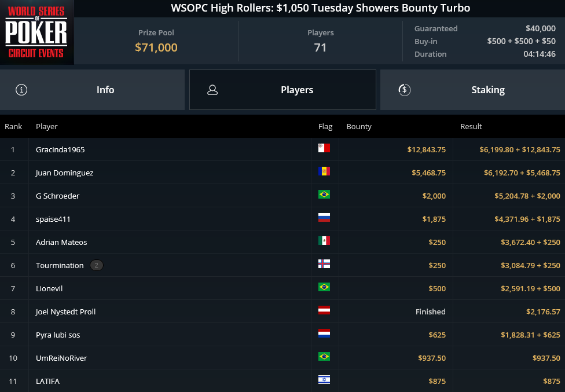
Task: Click Gracinda1965's bounty $12,843.75
Action: coord(426,149)
